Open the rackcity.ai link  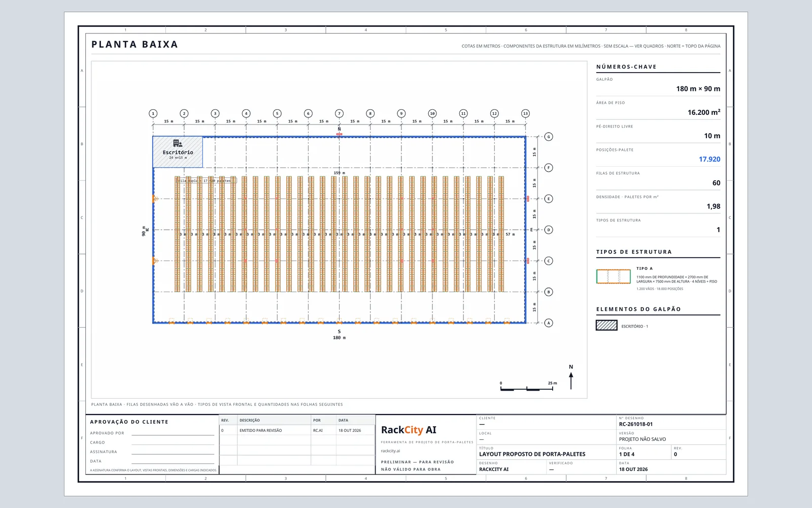(x=391, y=451)
